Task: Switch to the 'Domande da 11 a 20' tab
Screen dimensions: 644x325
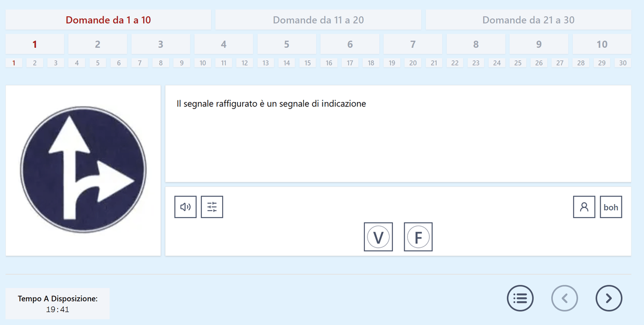Action: coord(318,19)
